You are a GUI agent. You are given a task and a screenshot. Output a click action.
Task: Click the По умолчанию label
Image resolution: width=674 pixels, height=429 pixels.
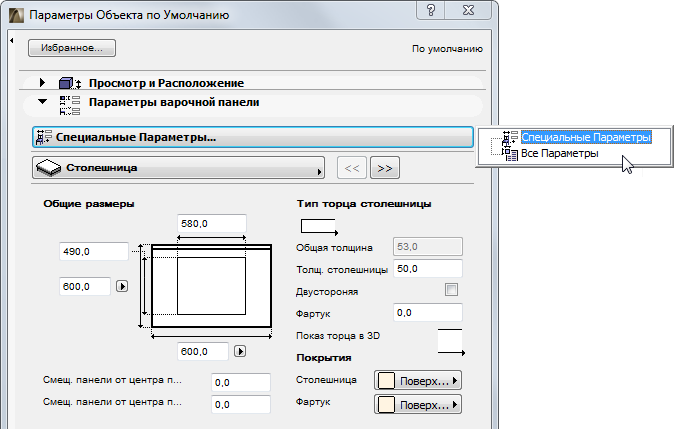tap(447, 49)
